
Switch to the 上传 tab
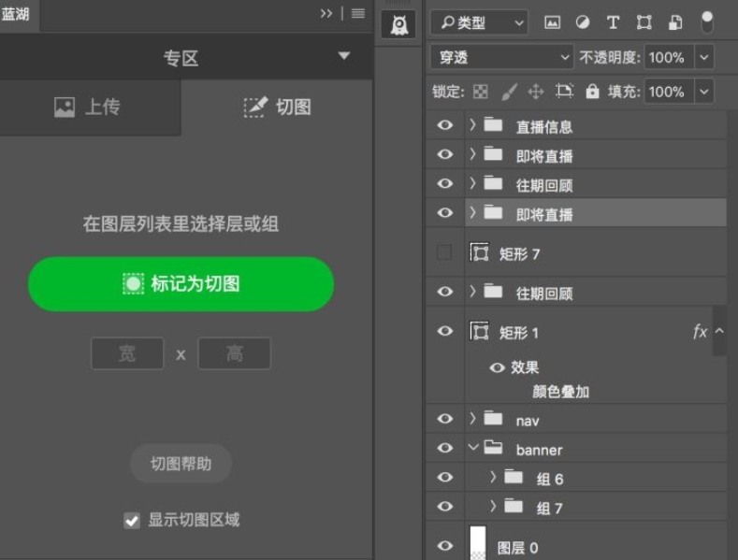89,108
